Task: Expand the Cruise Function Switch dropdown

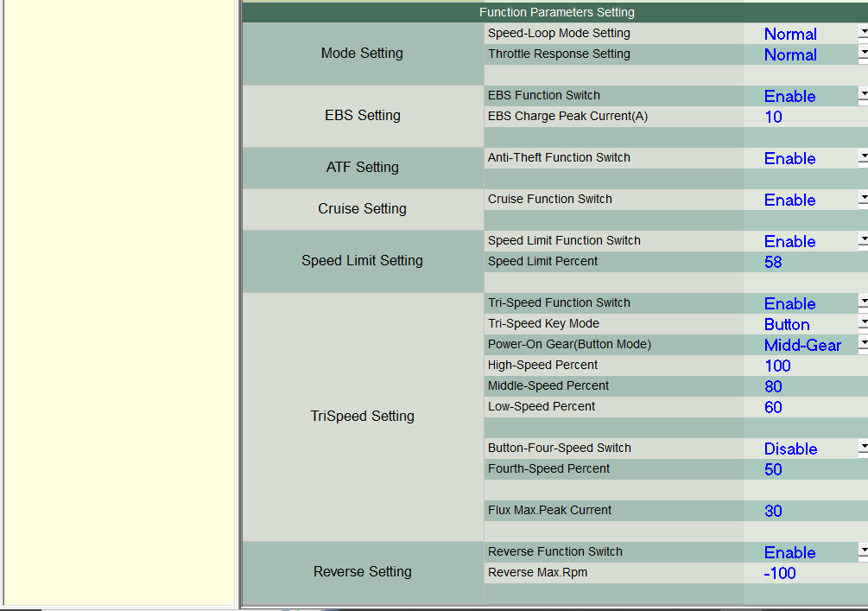Action: tap(863, 200)
